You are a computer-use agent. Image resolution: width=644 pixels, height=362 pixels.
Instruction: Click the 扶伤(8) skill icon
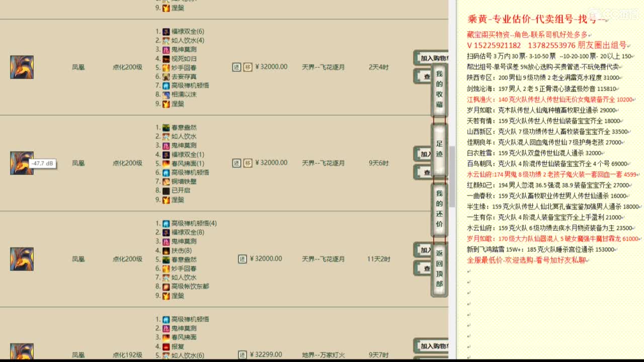(166, 250)
